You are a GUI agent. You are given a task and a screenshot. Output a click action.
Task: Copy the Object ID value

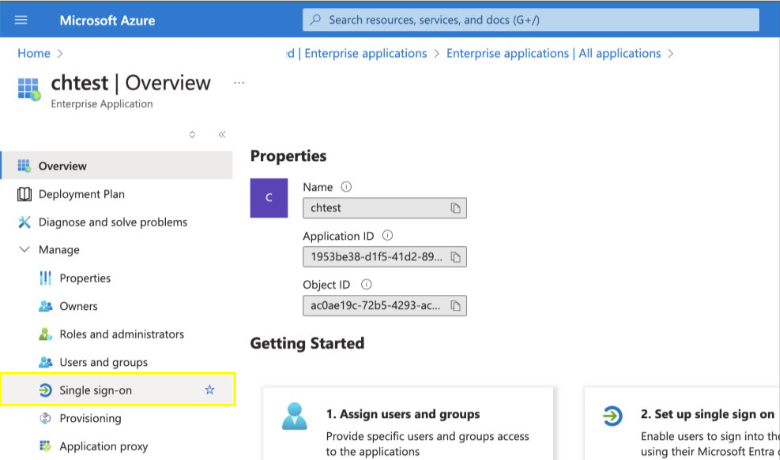[455, 305]
